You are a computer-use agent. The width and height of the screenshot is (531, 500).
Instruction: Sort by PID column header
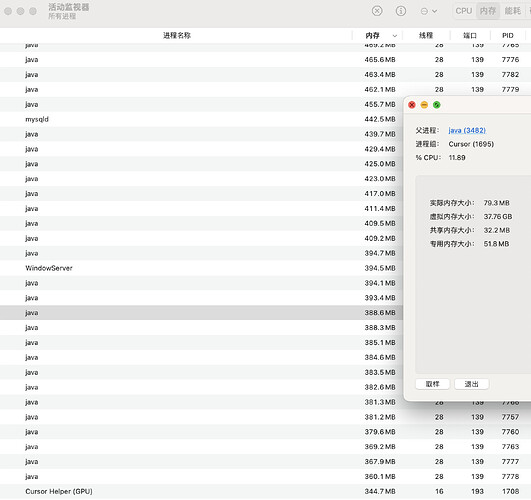[x=507, y=35]
